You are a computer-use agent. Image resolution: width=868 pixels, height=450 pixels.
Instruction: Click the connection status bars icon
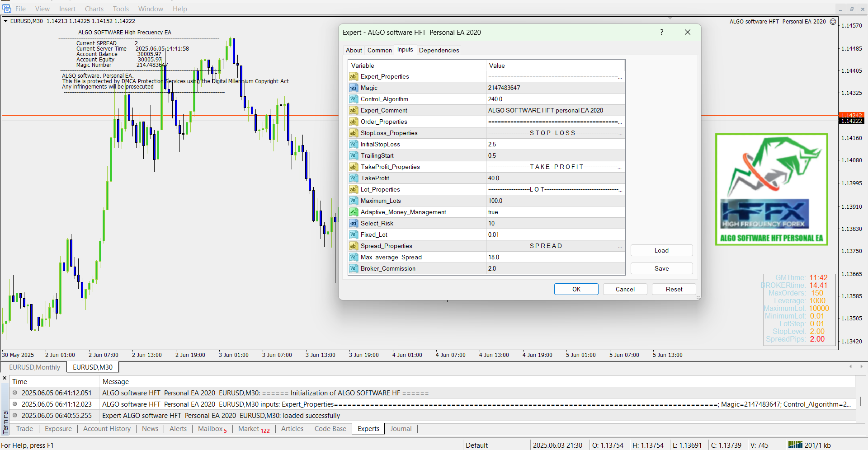click(x=795, y=445)
